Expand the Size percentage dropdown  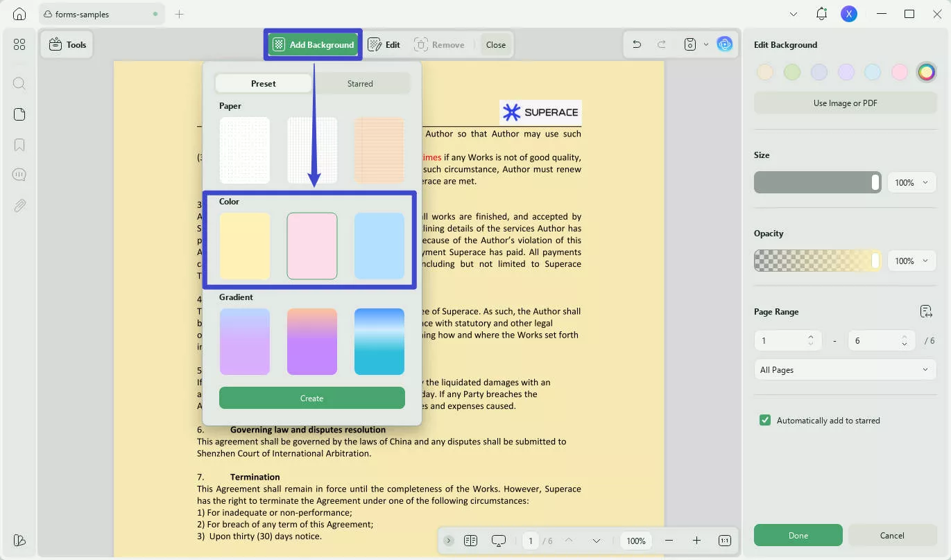tap(911, 182)
